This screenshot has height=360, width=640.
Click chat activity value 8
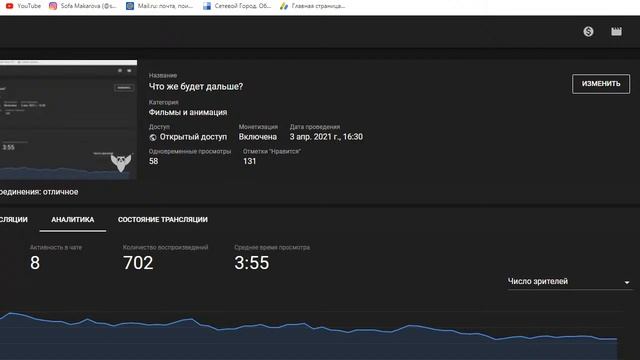point(35,263)
